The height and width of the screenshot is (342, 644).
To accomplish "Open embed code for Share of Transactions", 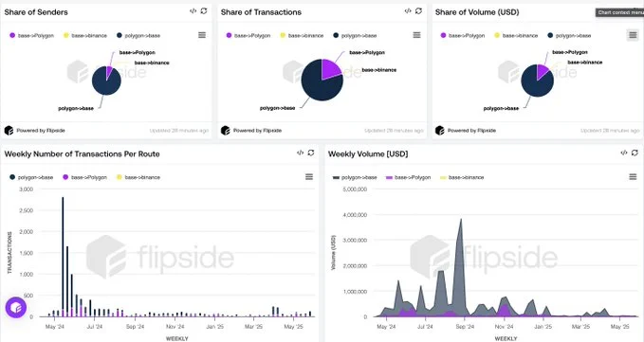I will 408,11.
